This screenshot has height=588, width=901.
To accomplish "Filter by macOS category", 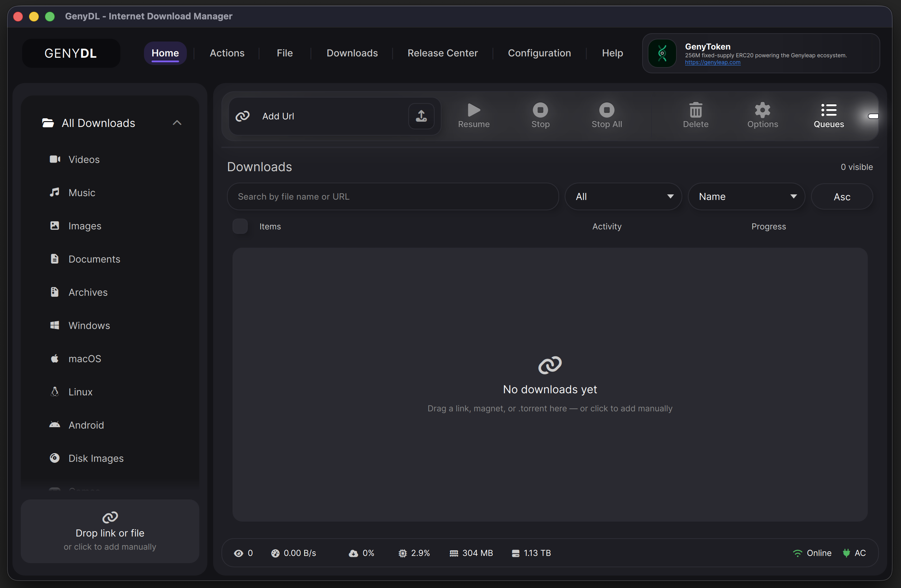I will point(110,359).
